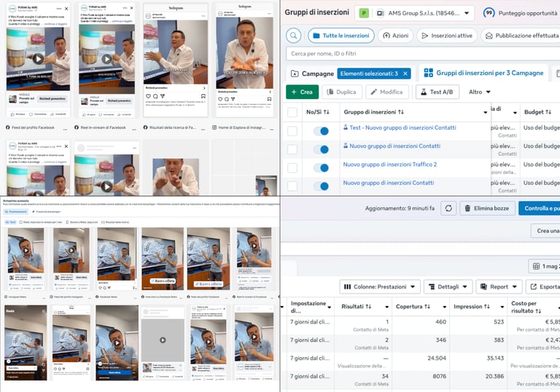The image size is (560, 392).
Task: Remove the Elementi selezionati: 3 filter
Action: click(405, 74)
